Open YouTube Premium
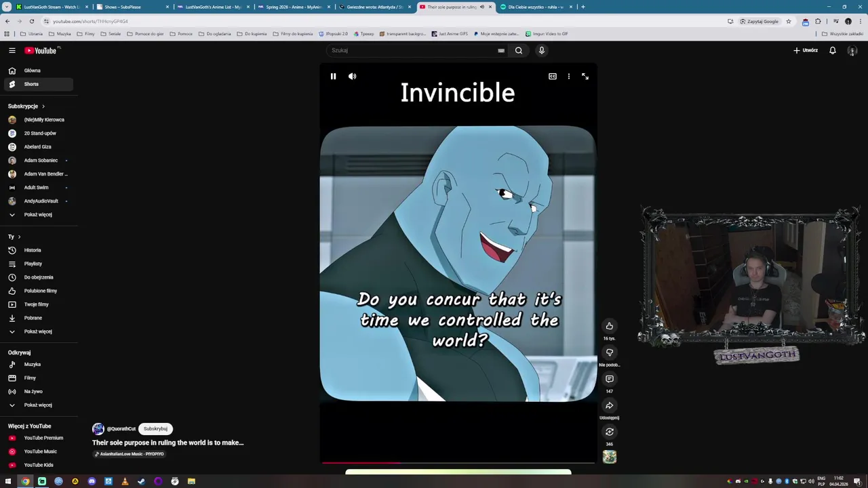Viewport: 868px width, 488px height. coord(39,438)
